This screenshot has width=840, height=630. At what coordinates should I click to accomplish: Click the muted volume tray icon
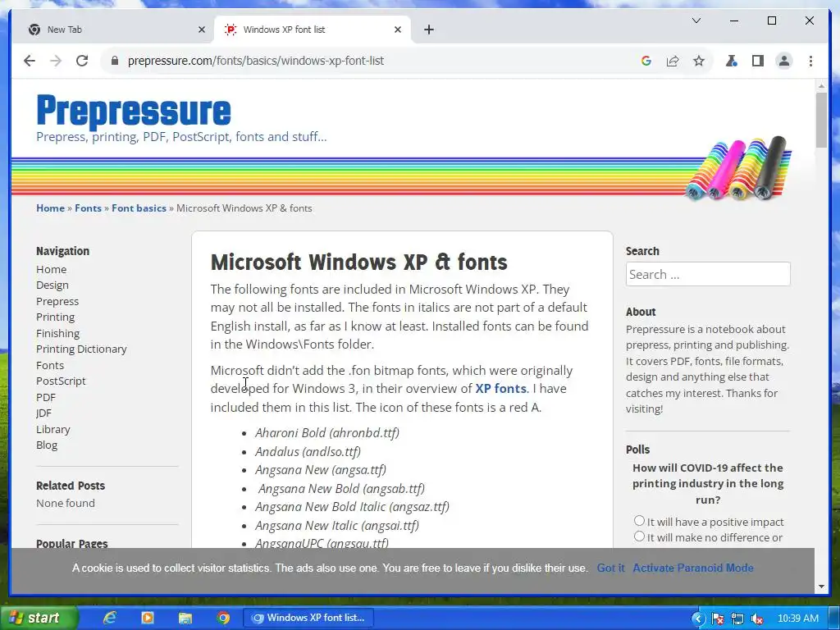[757, 619]
